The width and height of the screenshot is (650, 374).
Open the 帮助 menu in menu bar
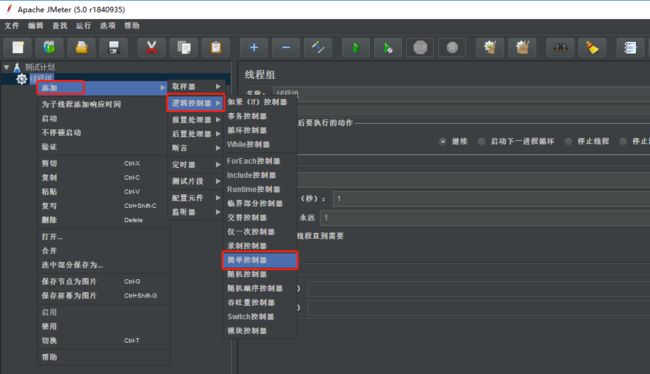[x=132, y=26]
